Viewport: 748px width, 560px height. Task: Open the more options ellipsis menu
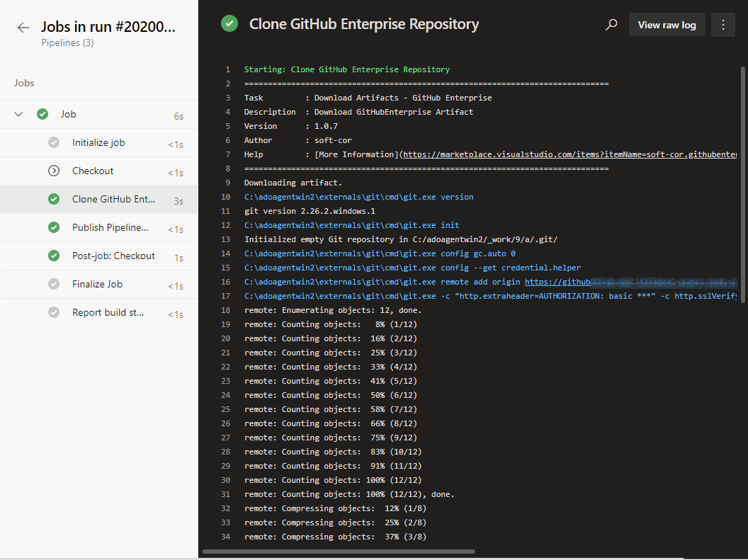click(x=723, y=25)
